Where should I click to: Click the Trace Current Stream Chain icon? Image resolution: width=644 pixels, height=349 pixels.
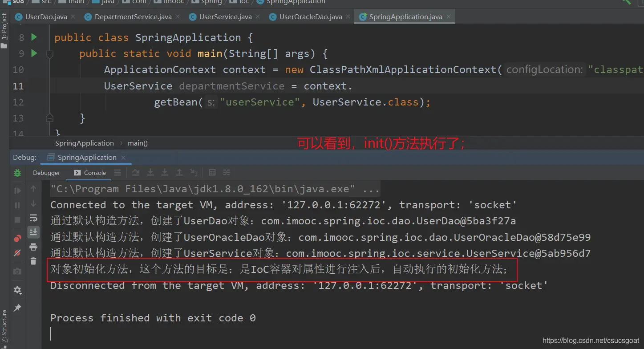(227, 173)
